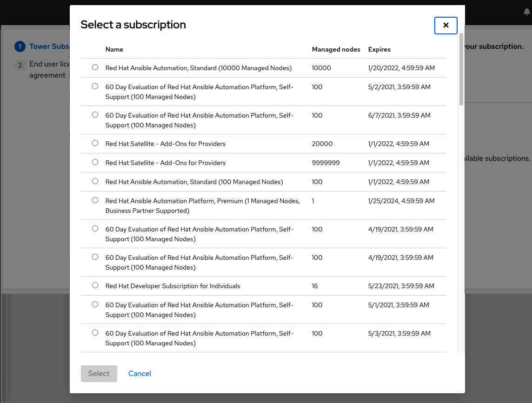The height and width of the screenshot is (403, 532).
Task: Click the managed nodes value 9999999
Action: click(326, 163)
